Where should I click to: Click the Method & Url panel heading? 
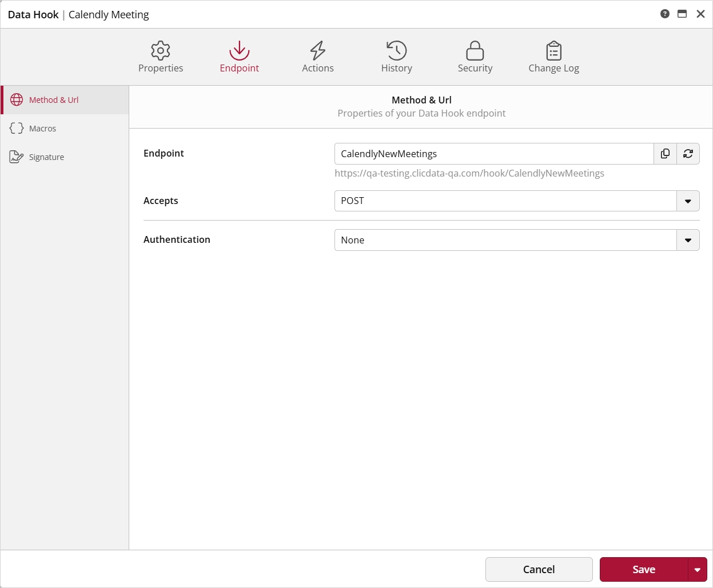[x=421, y=100]
